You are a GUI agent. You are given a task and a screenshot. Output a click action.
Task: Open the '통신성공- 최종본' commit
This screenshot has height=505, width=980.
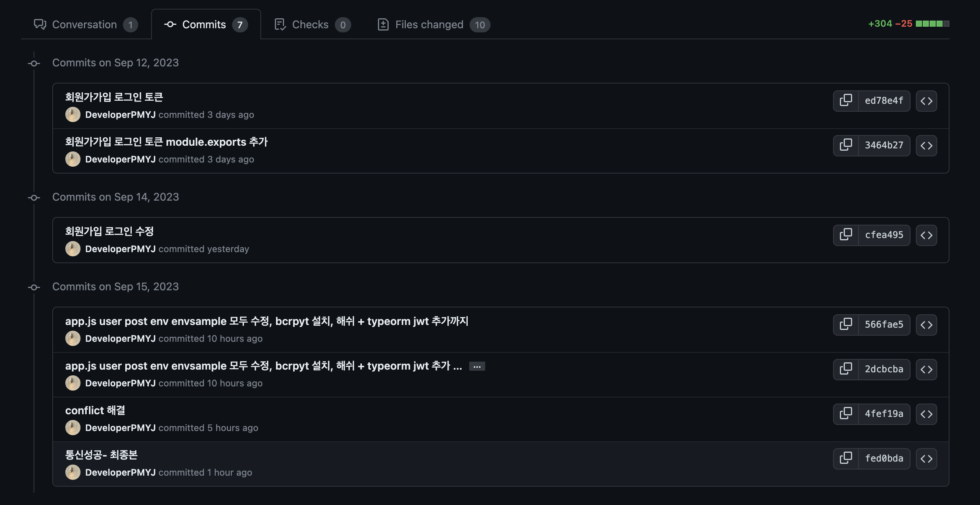[101, 455]
